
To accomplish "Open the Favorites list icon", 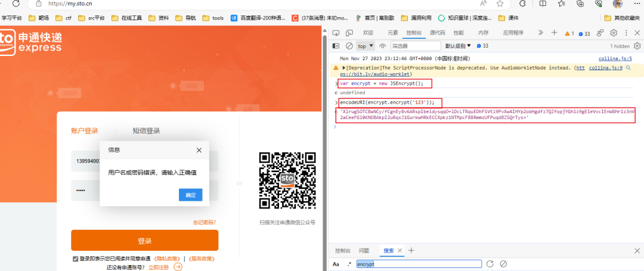I will 562,4.
